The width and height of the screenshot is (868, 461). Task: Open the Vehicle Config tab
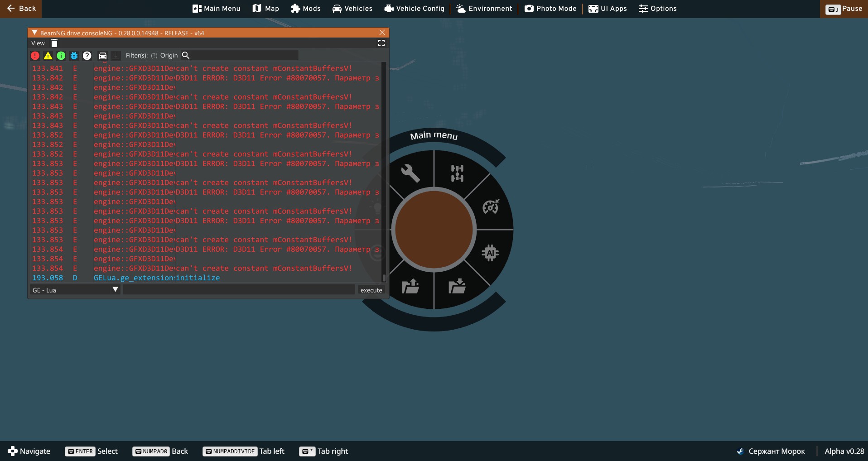click(414, 9)
